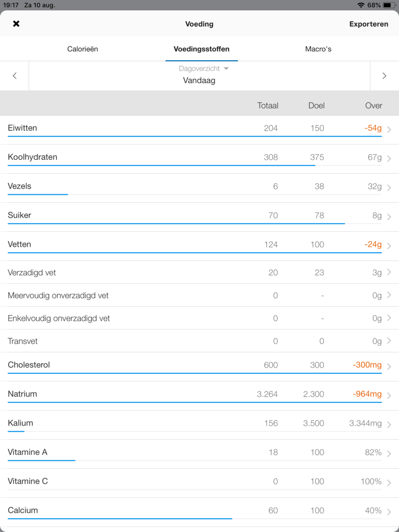This screenshot has height=532, width=399.
Task: Expand the Vezels row chevron
Action: point(389,188)
